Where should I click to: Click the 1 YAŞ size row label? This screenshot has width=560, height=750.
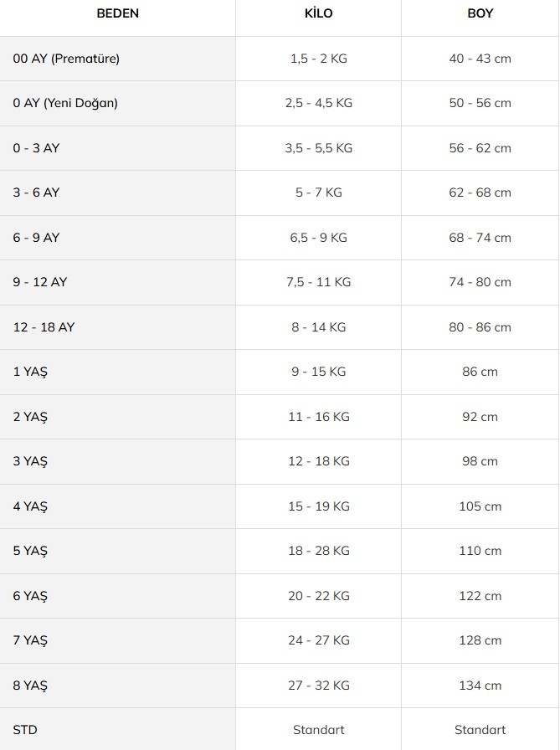(30, 372)
